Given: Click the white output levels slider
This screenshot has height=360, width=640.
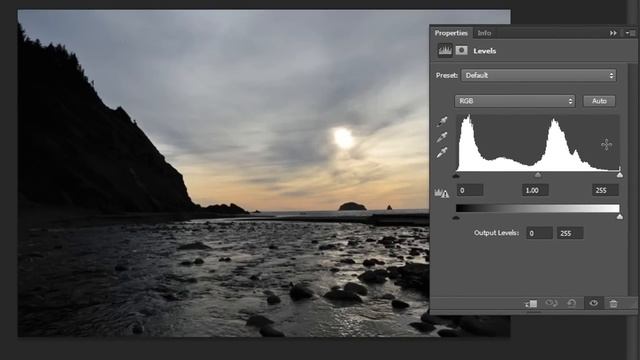Looking at the screenshot, I should (x=620, y=217).
